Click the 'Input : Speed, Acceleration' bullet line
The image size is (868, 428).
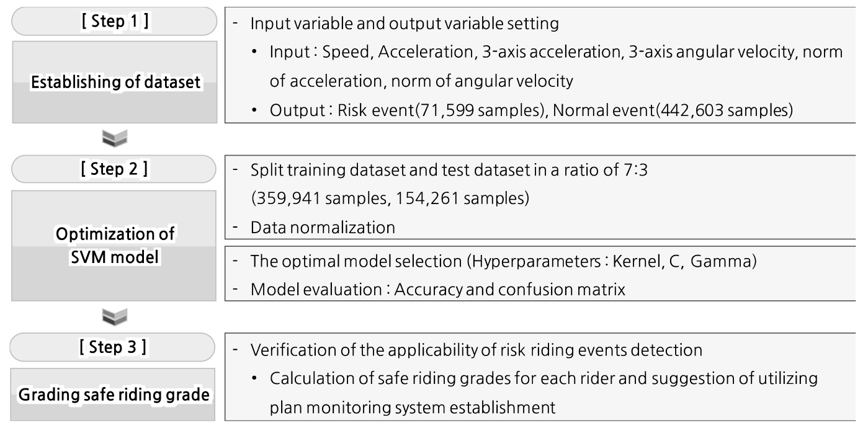(555, 53)
